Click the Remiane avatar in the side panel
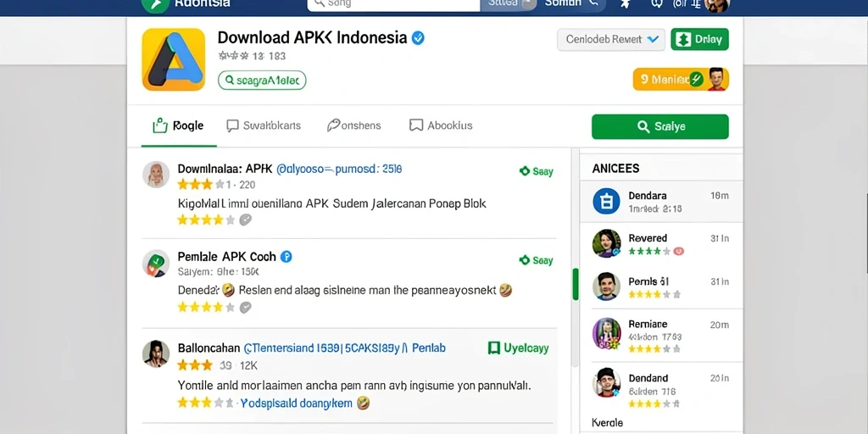 pos(606,334)
